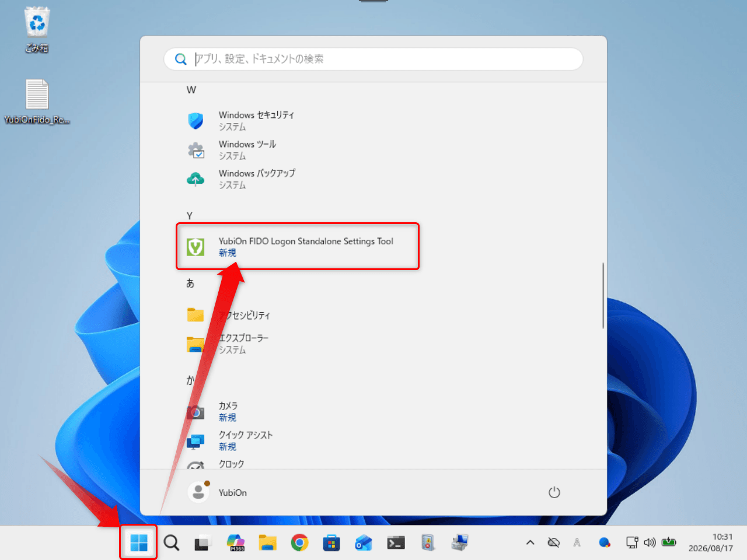Click the green battery tray icon
Screen dimensions: 747x560
pyautogui.click(x=669, y=542)
